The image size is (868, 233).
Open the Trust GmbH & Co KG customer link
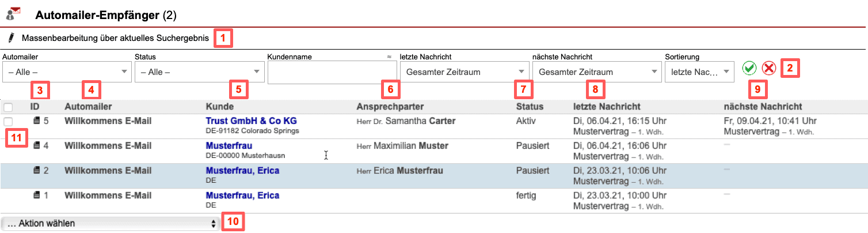pyautogui.click(x=251, y=121)
